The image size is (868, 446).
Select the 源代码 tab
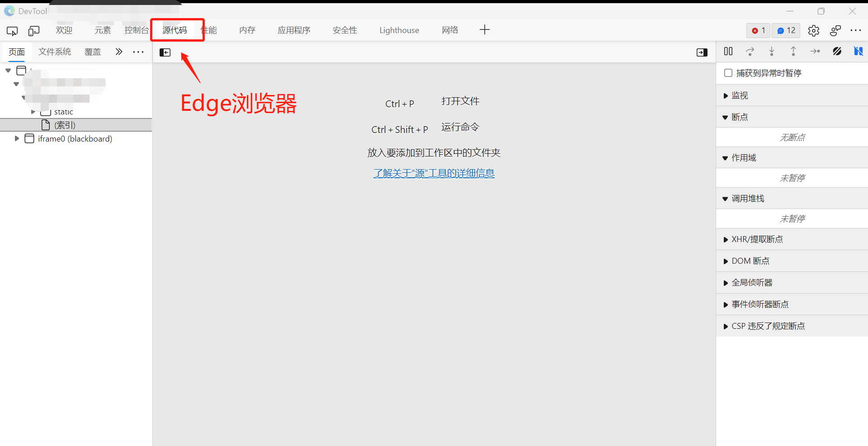(x=175, y=30)
